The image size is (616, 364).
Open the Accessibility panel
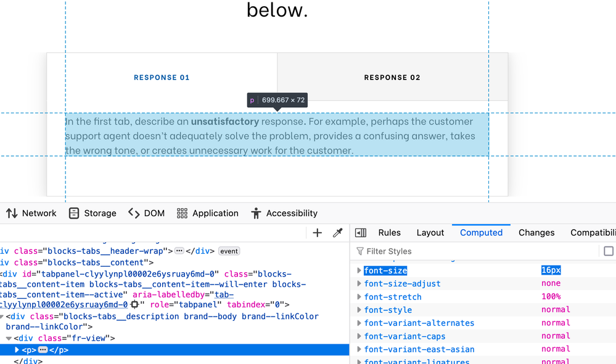(284, 213)
